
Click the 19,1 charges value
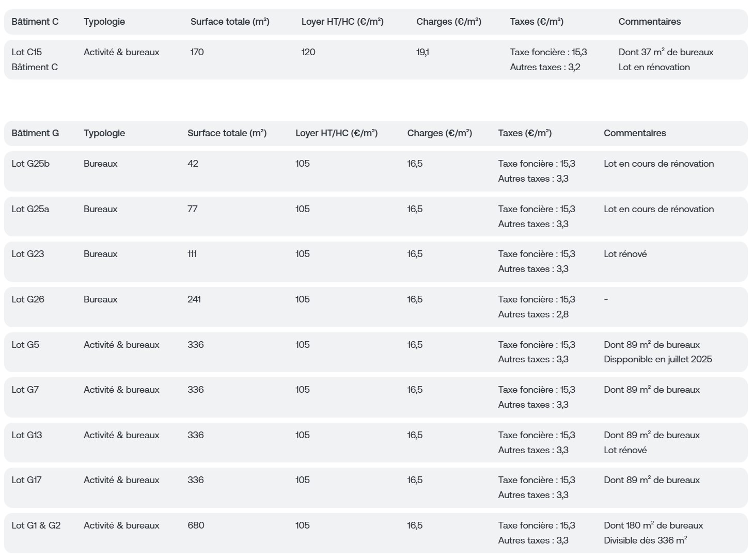(x=422, y=52)
